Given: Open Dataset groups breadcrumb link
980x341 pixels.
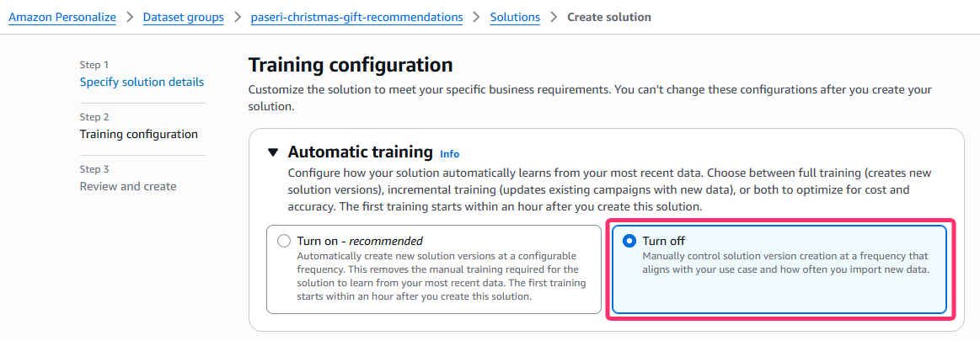Looking at the screenshot, I should pyautogui.click(x=184, y=17).
